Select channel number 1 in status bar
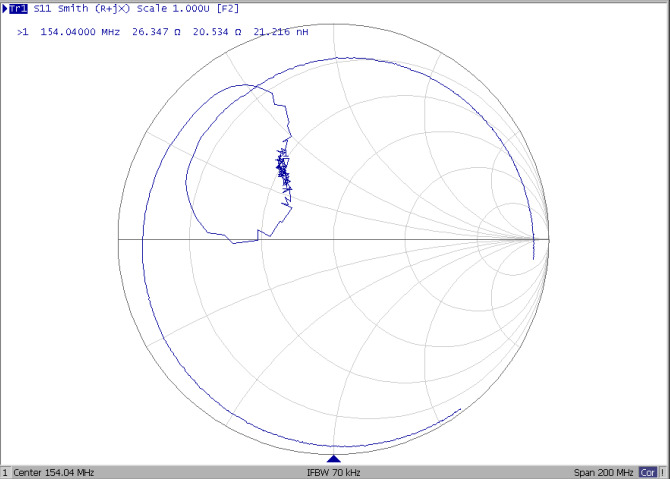The image size is (670, 479). [x=5, y=472]
